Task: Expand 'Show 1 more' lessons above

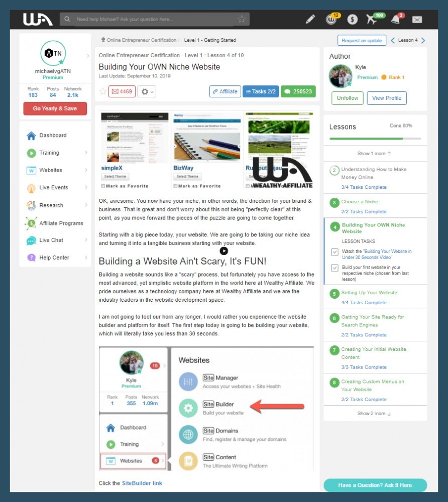Action: coord(374,153)
